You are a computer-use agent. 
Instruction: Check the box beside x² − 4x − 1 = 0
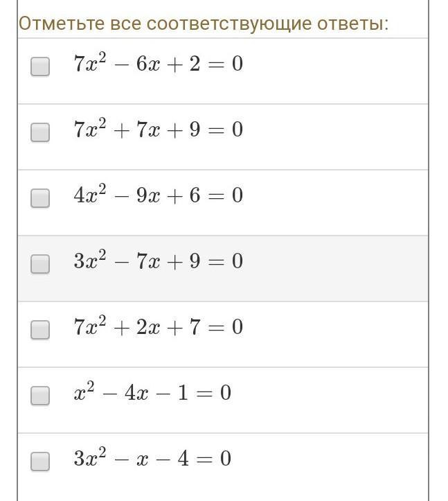pyautogui.click(x=40, y=396)
